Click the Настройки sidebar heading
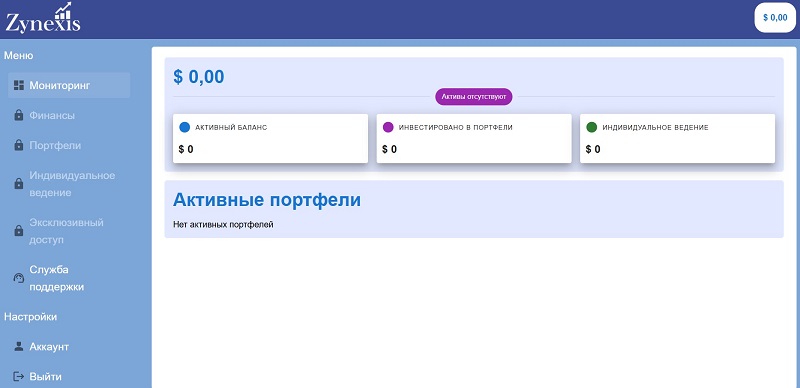 coord(31,317)
